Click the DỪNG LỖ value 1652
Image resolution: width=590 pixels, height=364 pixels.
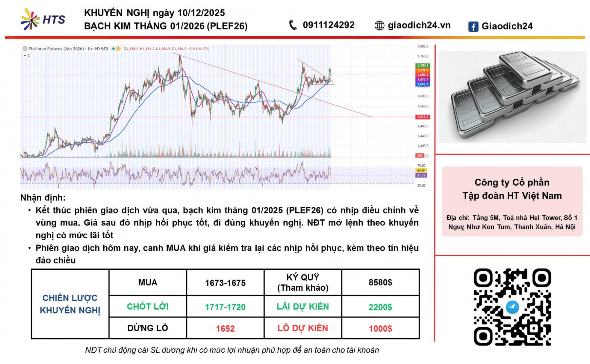click(225, 329)
